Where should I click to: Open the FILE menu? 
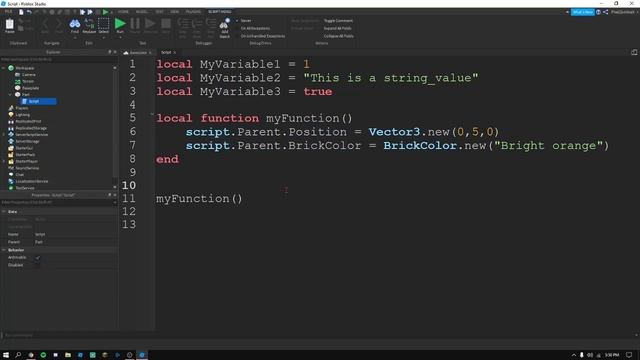coord(8,12)
